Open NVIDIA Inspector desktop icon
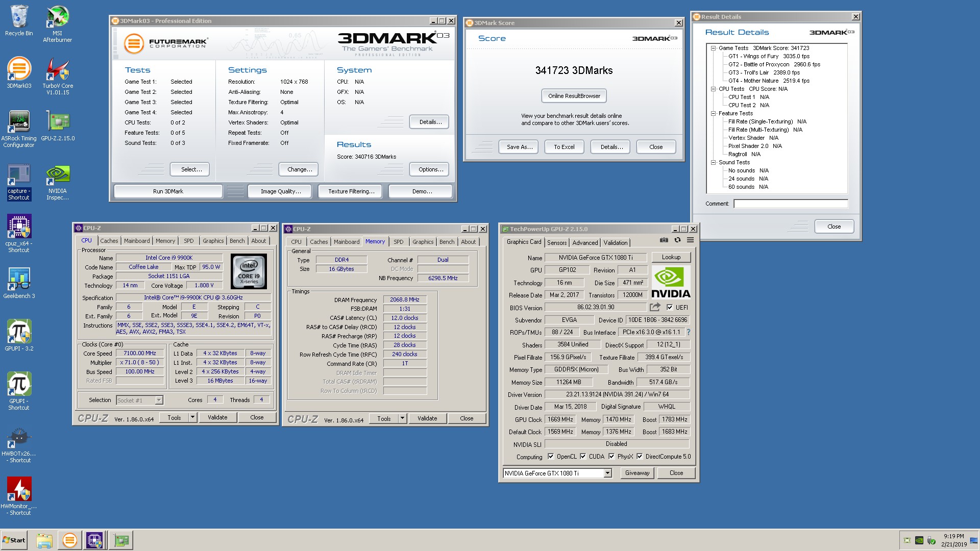The height and width of the screenshot is (551, 980). 57,182
